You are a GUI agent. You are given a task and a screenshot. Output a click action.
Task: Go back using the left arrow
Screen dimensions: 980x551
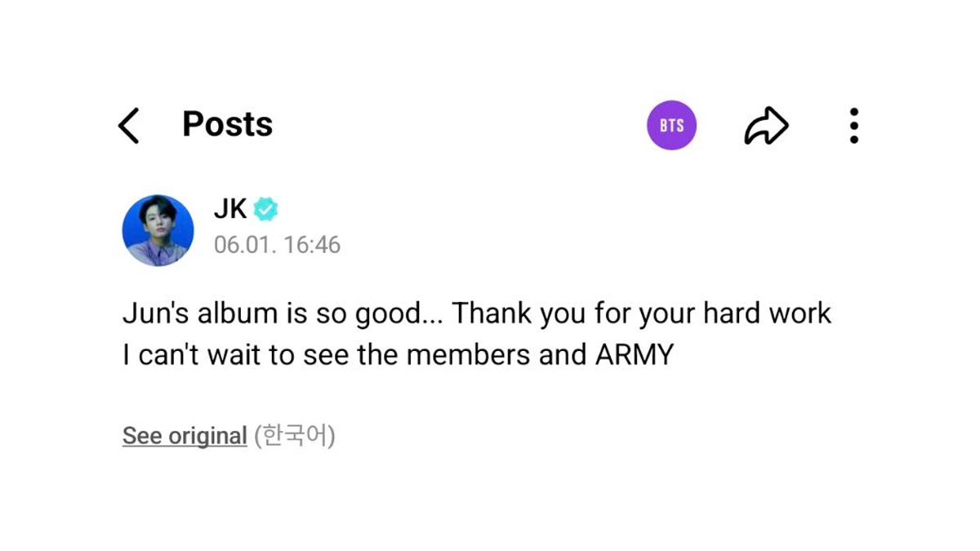coord(129,126)
